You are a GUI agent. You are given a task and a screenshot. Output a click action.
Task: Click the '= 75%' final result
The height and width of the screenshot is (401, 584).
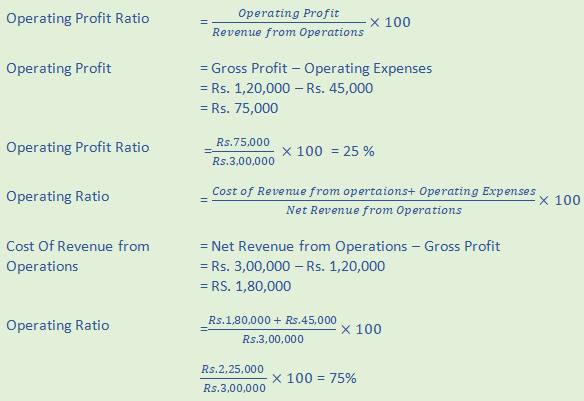(337, 378)
